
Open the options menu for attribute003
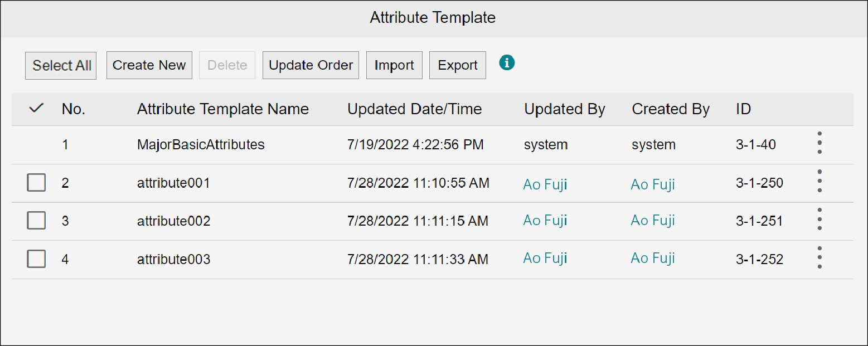pyautogui.click(x=819, y=257)
